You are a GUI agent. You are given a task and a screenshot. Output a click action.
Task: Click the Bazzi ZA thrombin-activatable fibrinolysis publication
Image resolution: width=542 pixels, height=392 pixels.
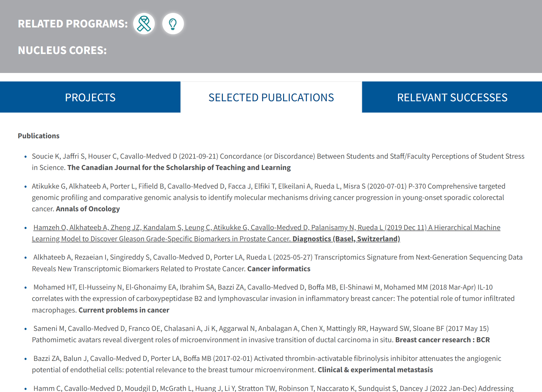(x=266, y=364)
